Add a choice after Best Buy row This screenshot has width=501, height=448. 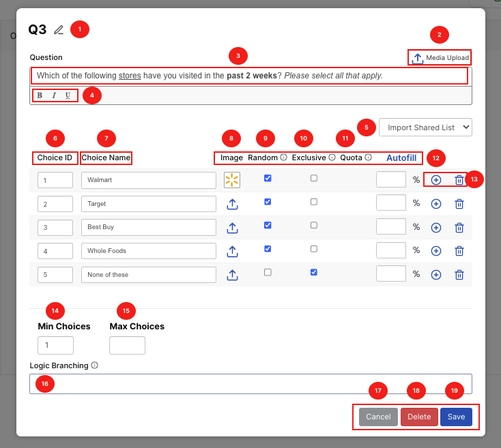point(436,227)
